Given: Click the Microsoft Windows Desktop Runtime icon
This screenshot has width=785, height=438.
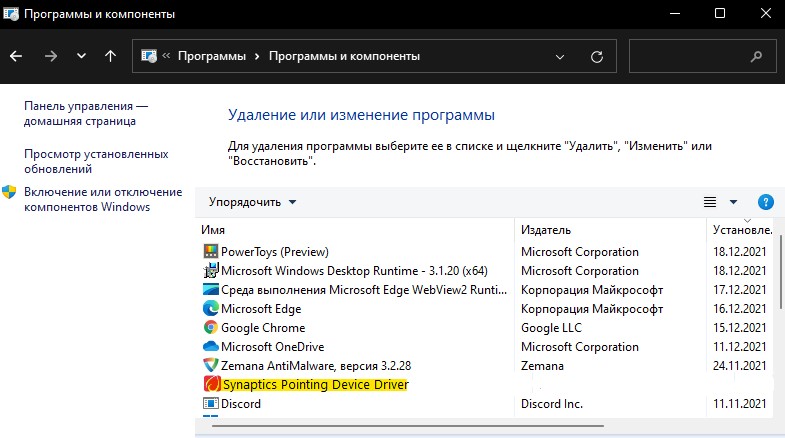Looking at the screenshot, I should (x=211, y=270).
